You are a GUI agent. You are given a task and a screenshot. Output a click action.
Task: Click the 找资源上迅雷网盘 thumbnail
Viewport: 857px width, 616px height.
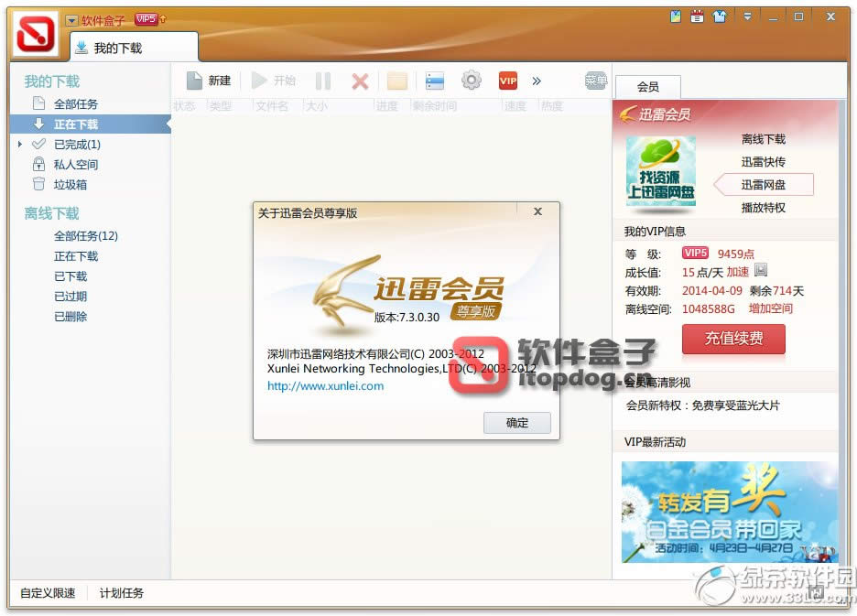(661, 172)
